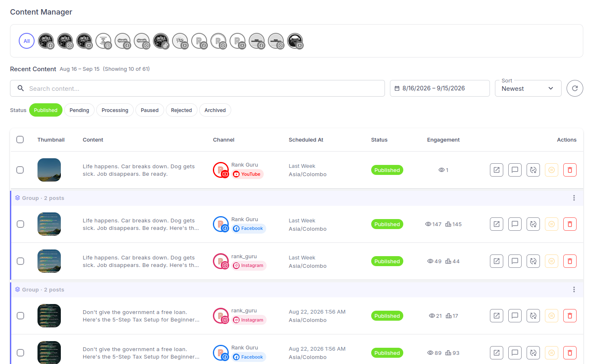Click the calendar icon in date range field
The width and height of the screenshot is (592, 364).
397,88
